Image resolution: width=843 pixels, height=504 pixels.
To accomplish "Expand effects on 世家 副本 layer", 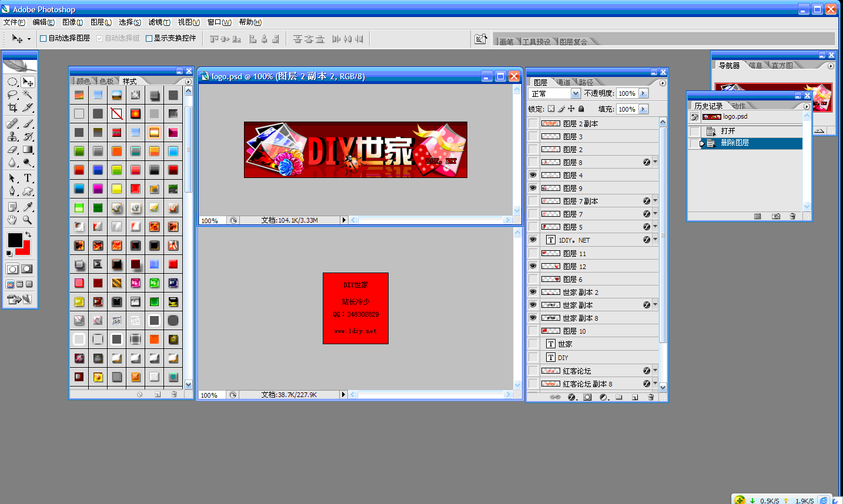I will 655,305.
